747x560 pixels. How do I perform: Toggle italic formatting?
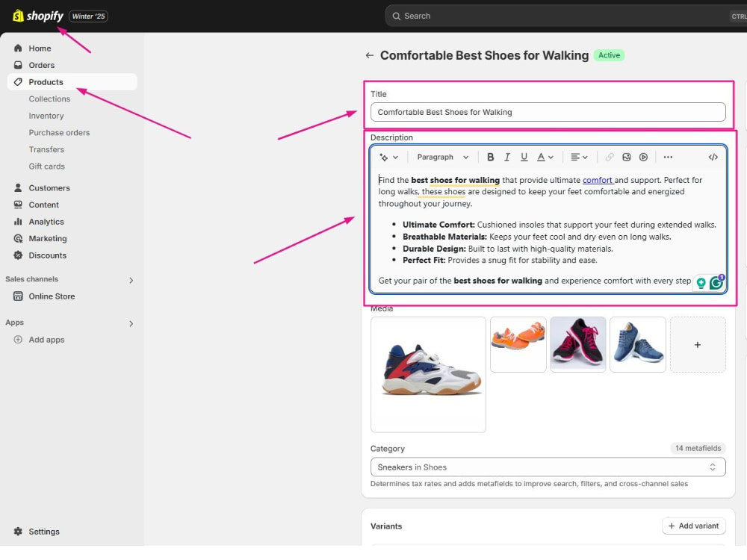[x=507, y=157]
